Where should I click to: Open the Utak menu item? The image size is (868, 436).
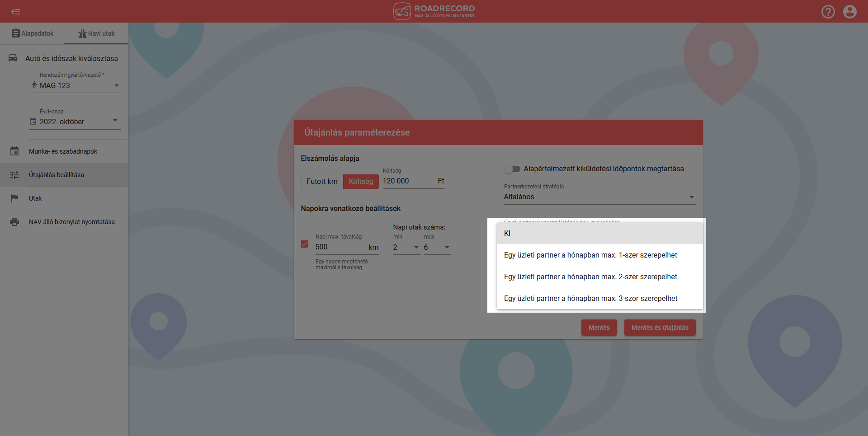(x=64, y=198)
